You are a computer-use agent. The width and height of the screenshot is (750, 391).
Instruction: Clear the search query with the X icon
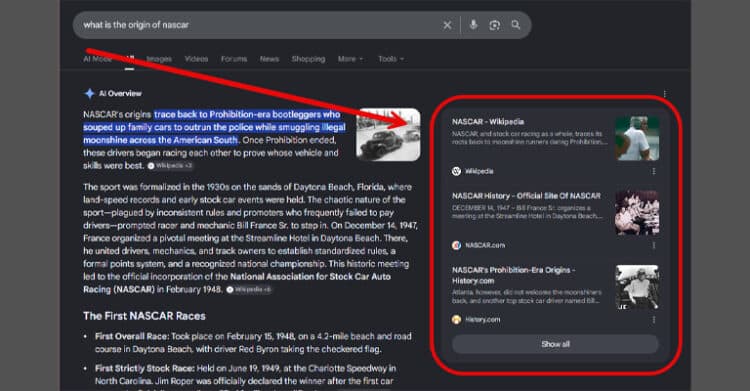click(447, 25)
